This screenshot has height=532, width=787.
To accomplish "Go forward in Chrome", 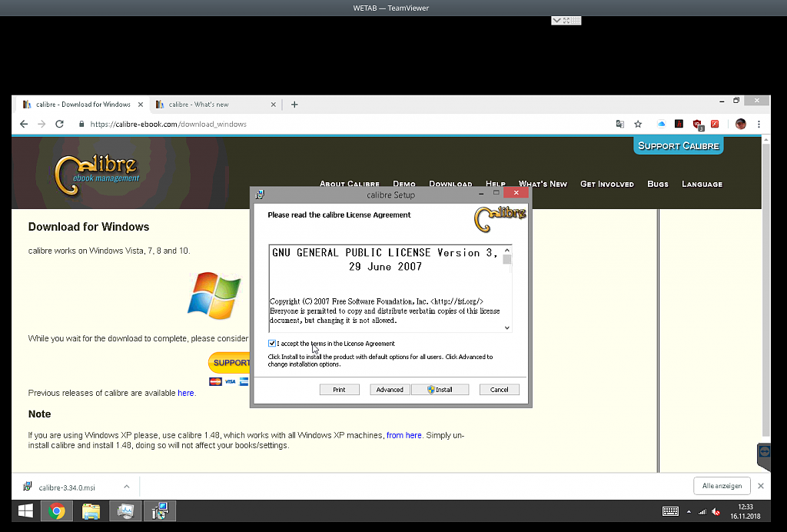I will point(42,124).
